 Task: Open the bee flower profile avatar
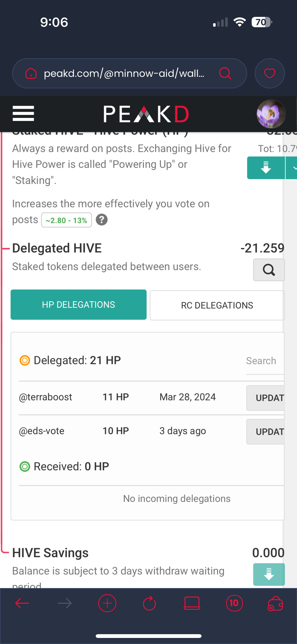[x=271, y=114]
